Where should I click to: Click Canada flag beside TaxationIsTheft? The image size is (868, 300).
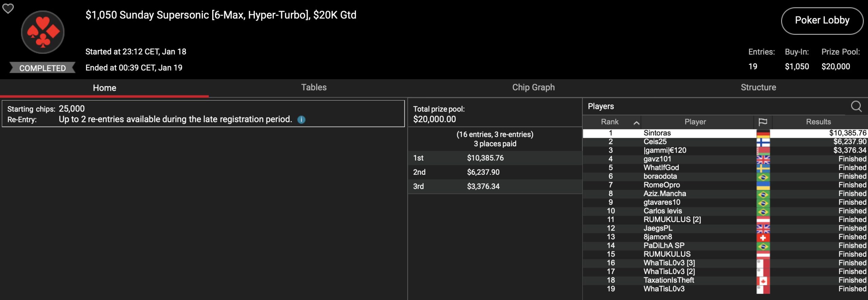pyautogui.click(x=763, y=281)
